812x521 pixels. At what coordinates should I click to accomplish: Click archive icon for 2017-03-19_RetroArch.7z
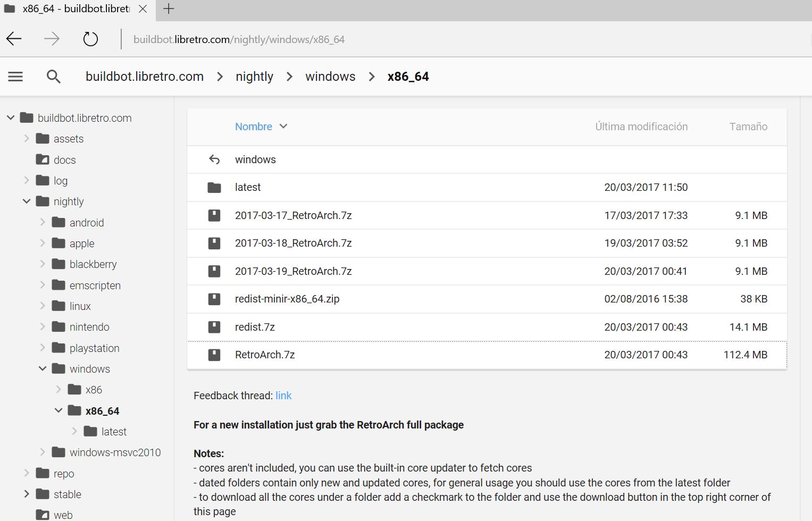pos(214,271)
